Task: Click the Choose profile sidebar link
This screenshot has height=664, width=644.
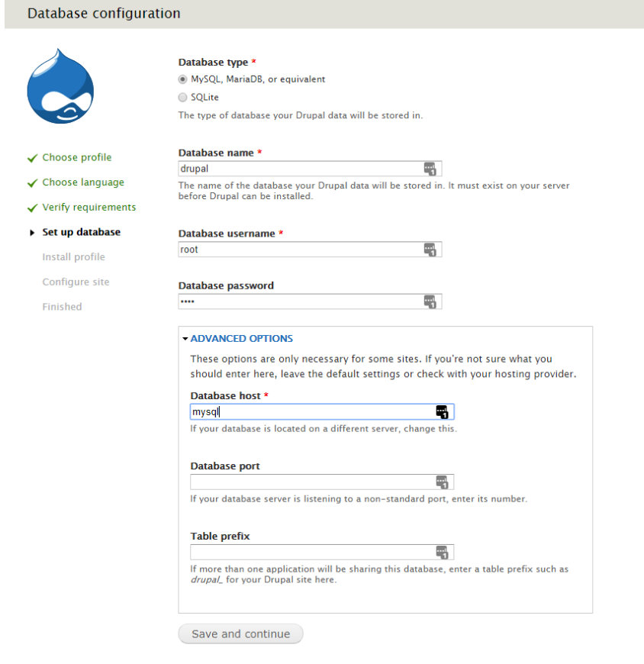Action: (x=76, y=157)
